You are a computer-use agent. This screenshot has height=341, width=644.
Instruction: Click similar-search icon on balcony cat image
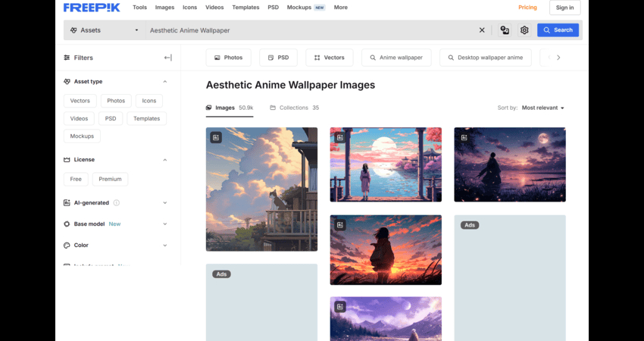coord(216,138)
